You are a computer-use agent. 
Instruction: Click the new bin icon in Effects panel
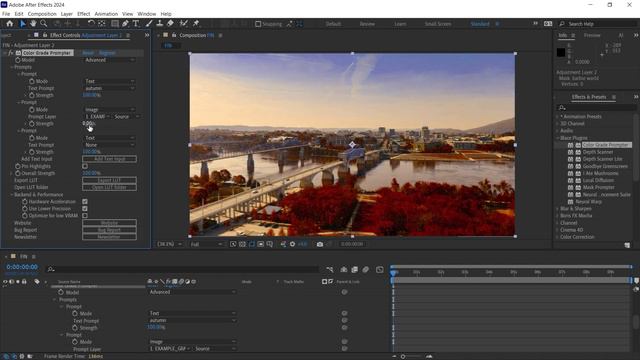point(627,245)
